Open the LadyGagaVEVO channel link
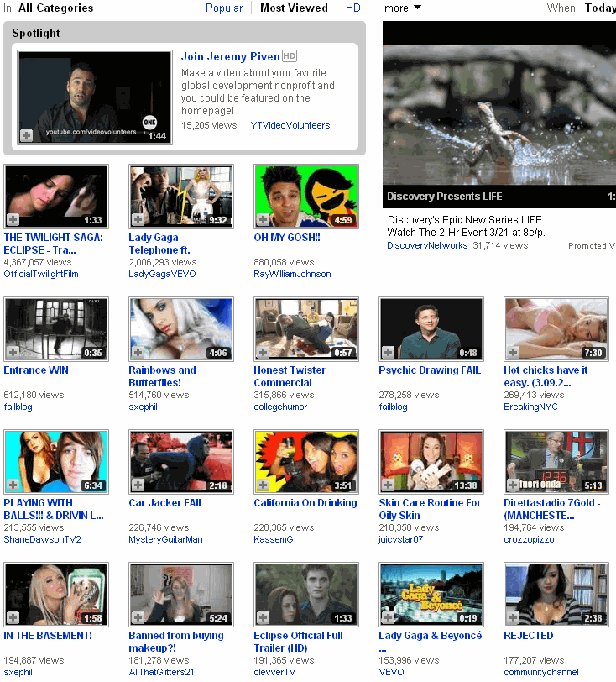This screenshot has height=682, width=616. coord(162,274)
